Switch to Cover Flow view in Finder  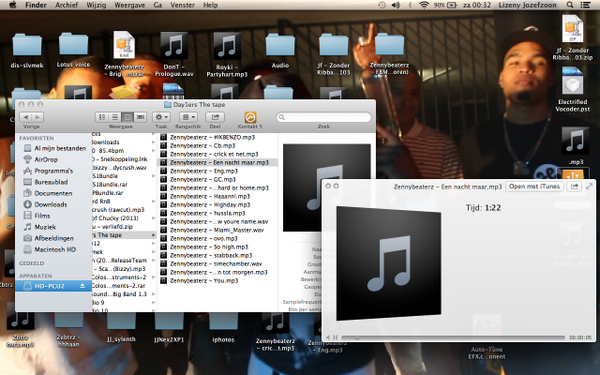click(x=141, y=117)
